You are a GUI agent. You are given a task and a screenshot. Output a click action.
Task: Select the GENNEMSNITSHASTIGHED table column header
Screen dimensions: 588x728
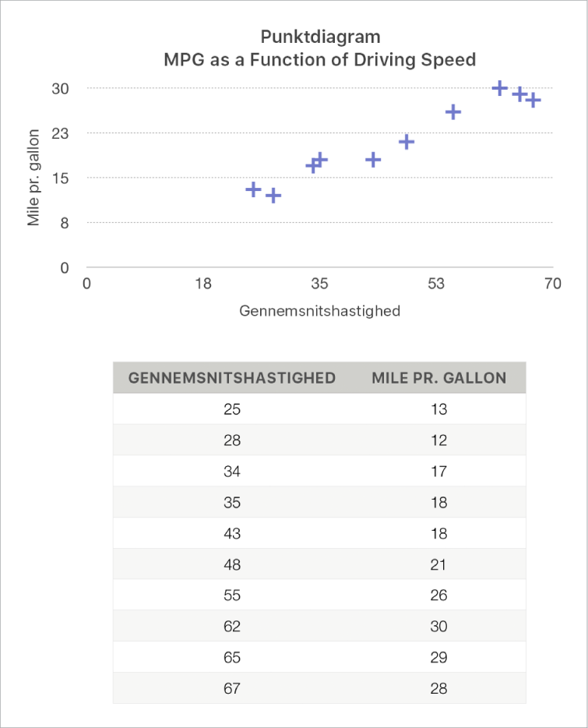pos(232,378)
